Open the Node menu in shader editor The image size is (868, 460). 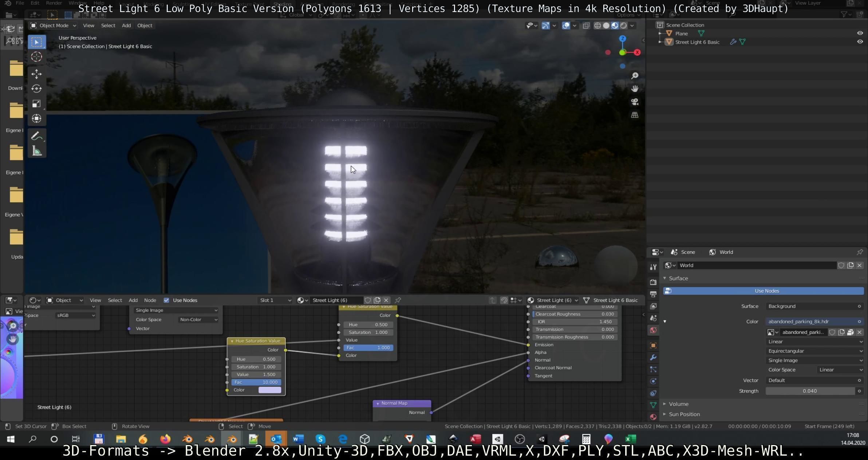click(150, 300)
